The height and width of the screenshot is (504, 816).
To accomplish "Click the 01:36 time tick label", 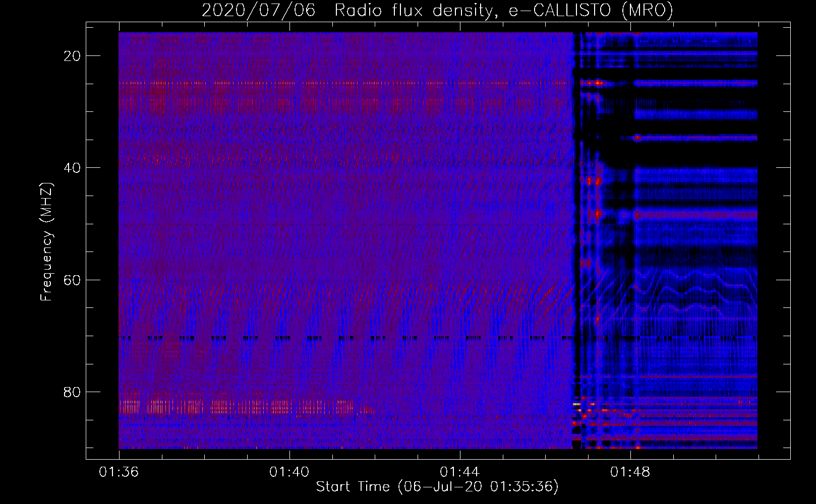I will (x=119, y=472).
